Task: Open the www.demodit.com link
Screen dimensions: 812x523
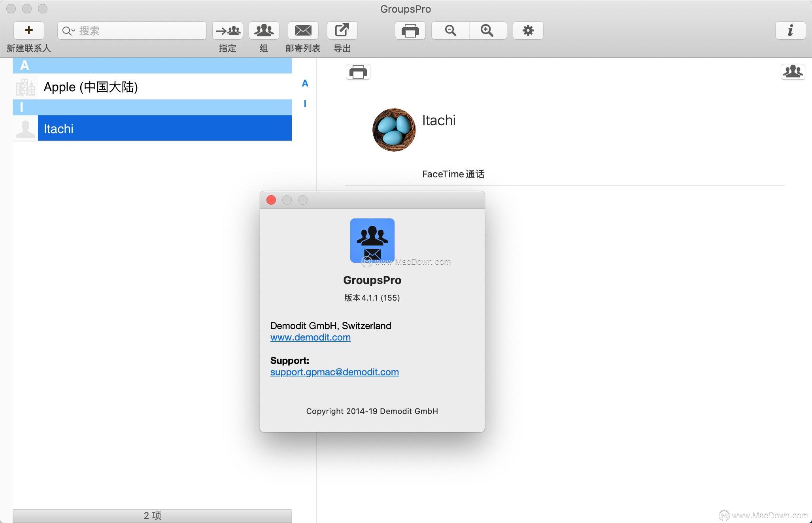Action: 310,337
